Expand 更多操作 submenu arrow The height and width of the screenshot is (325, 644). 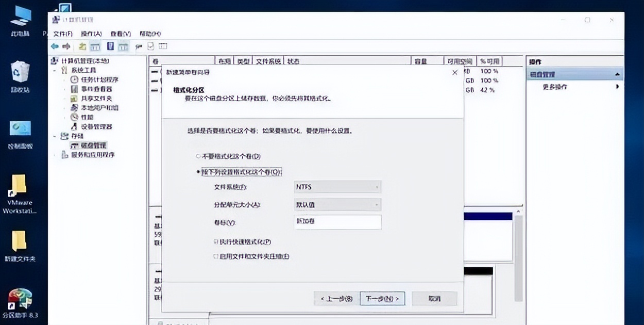point(617,87)
